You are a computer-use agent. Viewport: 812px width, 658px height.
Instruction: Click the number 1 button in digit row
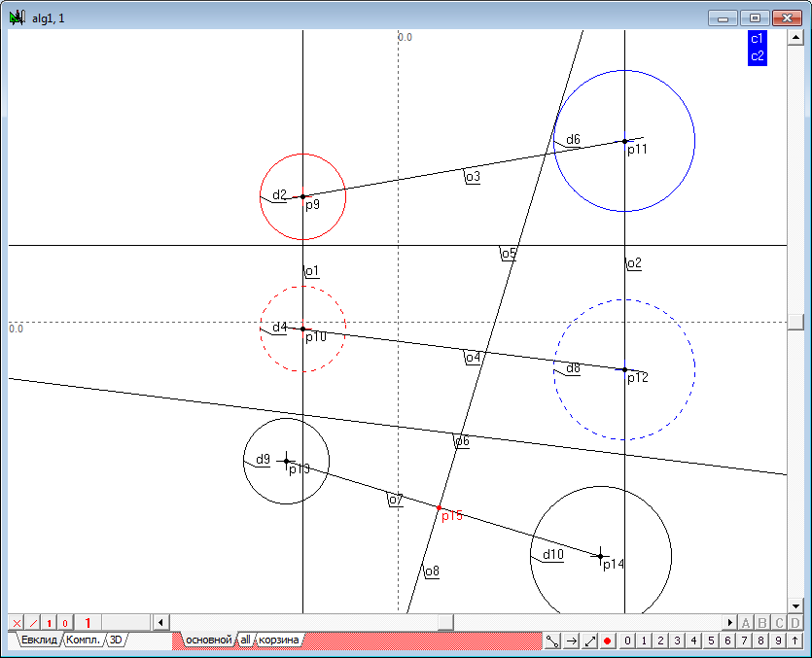[644, 641]
